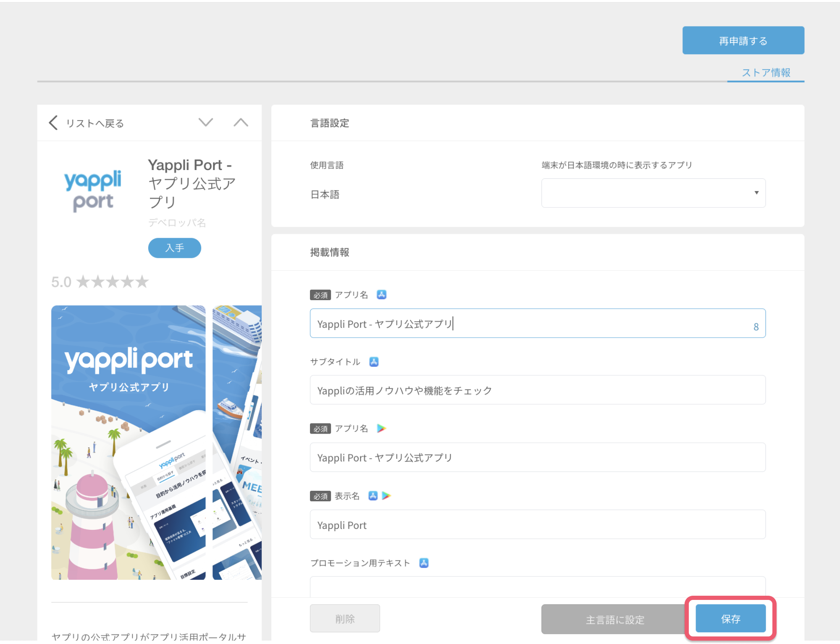The image size is (840, 644).
Task: Click the back arrow beside リストへ戻る
Action: coord(53,123)
